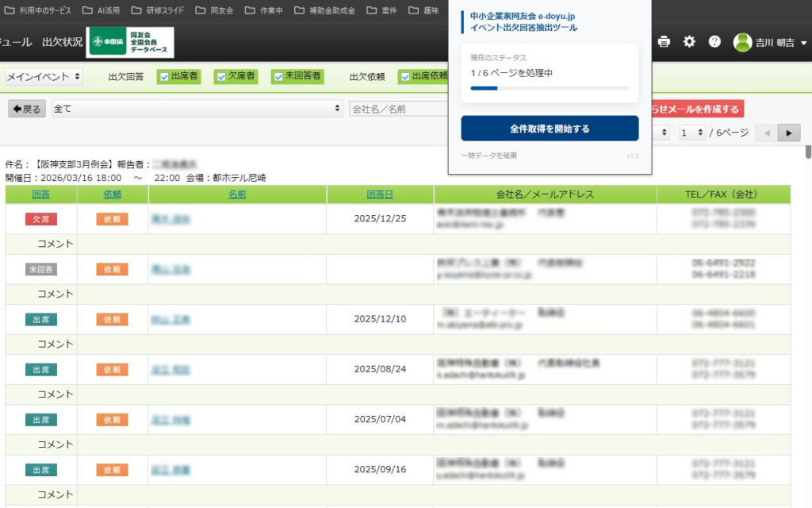Go to next page with right arrow
Image resolution: width=812 pixels, height=508 pixels.
788,133
